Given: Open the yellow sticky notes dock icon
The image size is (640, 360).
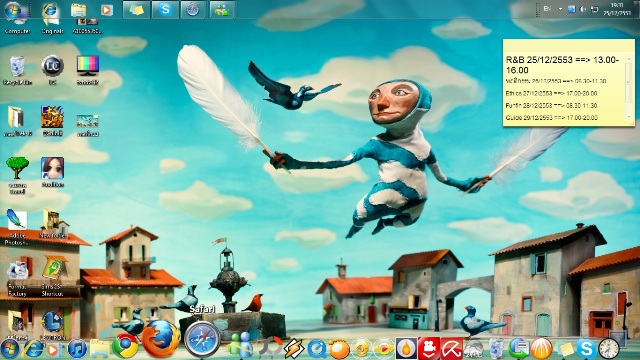Looking at the screenshot, I should [564, 349].
